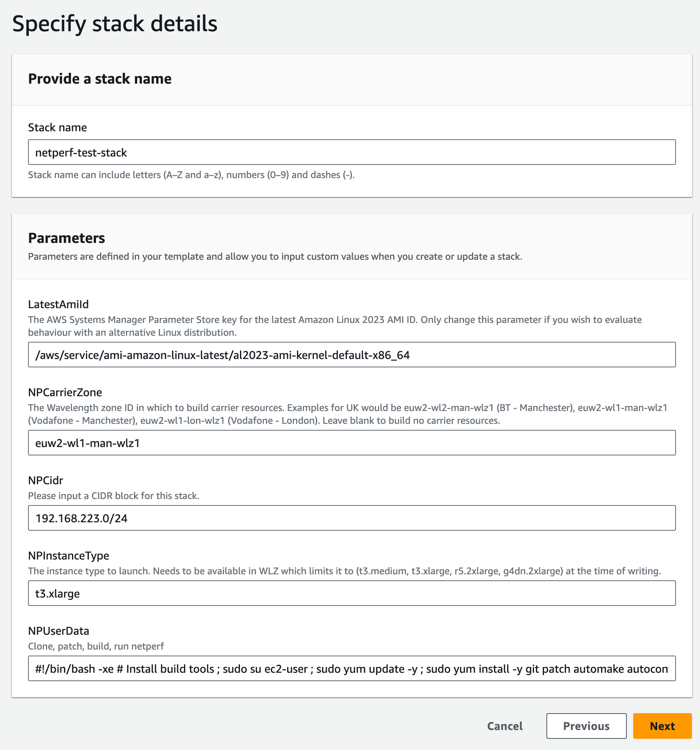Click the NPInstanceType parameter label
Image resolution: width=700 pixels, height=750 pixels.
pos(68,555)
